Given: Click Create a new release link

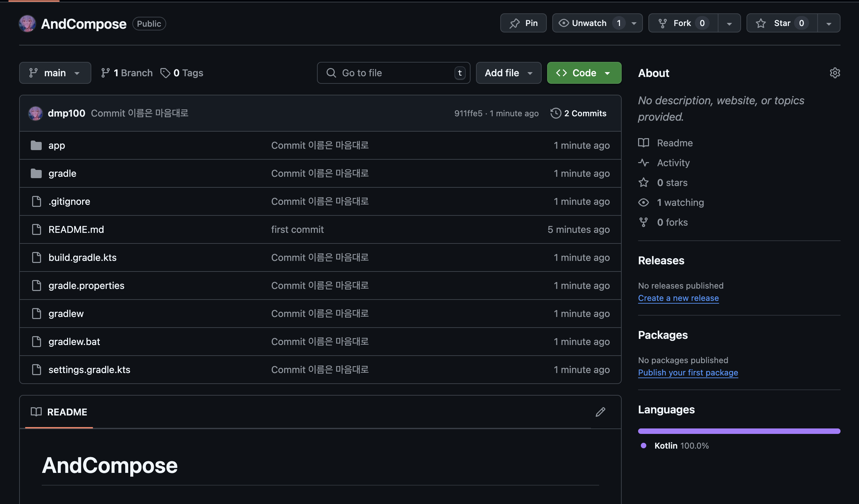Looking at the screenshot, I should pyautogui.click(x=678, y=298).
